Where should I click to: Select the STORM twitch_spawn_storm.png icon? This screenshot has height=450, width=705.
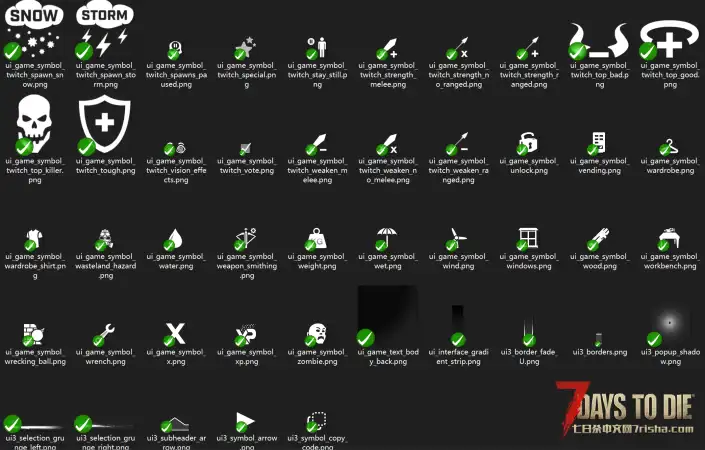(105, 30)
